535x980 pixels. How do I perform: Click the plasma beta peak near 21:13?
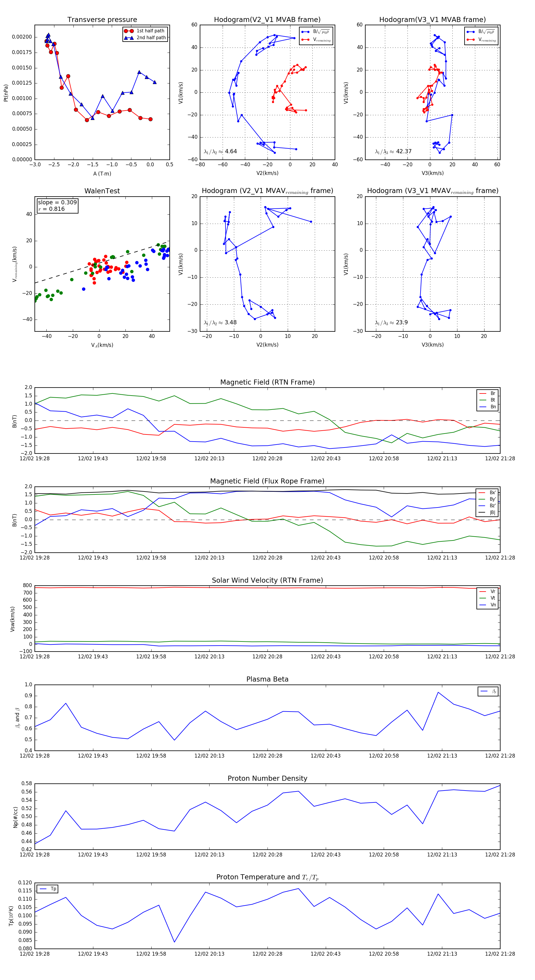(438, 693)
